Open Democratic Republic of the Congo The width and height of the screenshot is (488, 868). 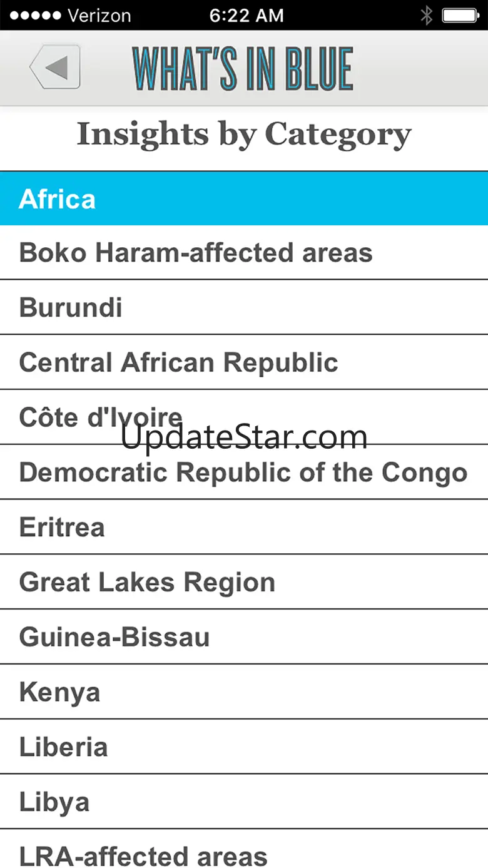(243, 472)
